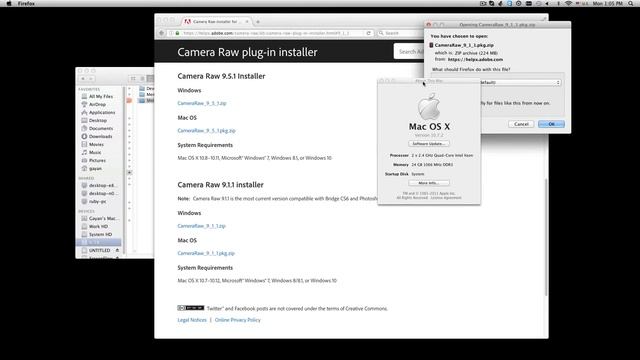
Task: Click the padlock icon in address bar
Action: point(178,33)
